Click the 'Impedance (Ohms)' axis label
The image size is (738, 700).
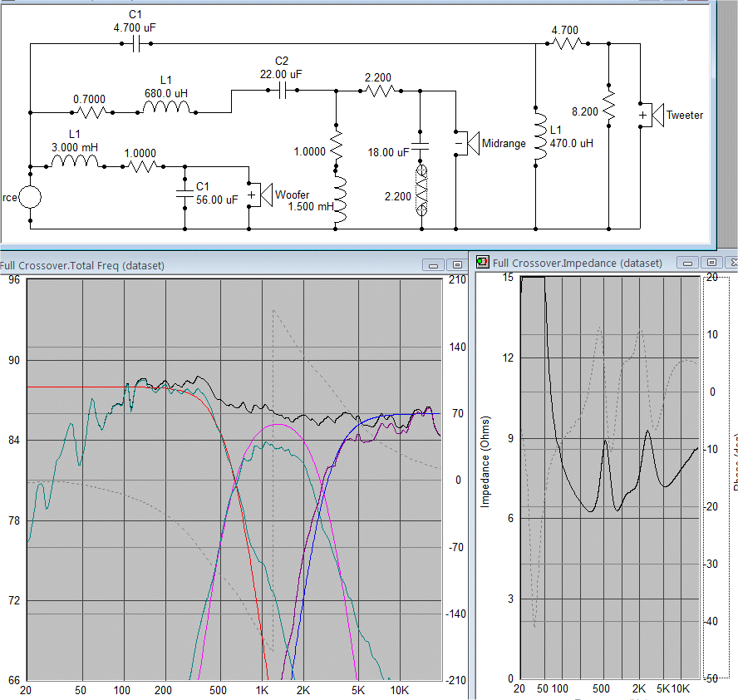[x=485, y=461]
